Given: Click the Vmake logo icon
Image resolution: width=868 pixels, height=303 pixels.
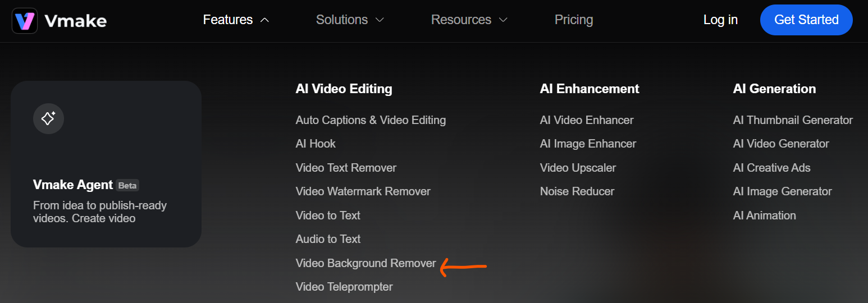Looking at the screenshot, I should (25, 21).
